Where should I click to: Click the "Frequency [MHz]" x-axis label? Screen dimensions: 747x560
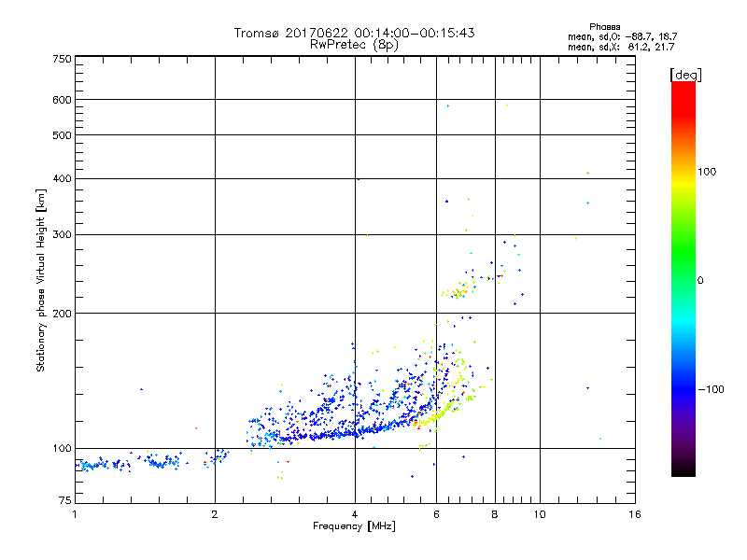354,526
